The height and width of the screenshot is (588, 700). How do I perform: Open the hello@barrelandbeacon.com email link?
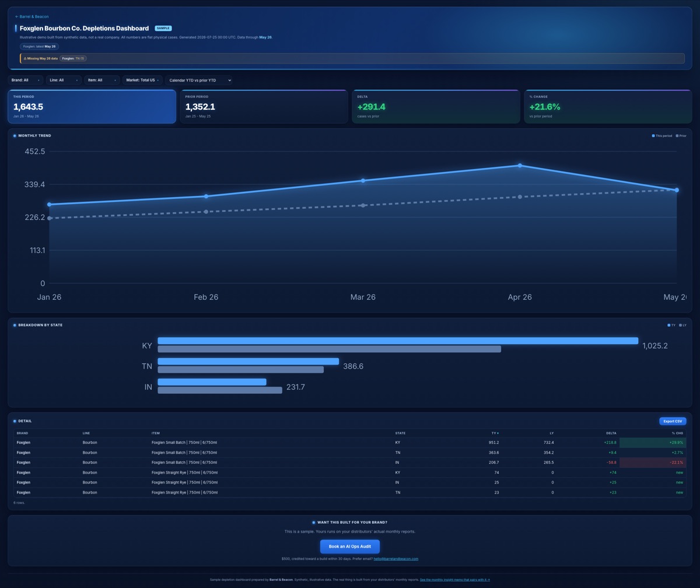click(396, 559)
